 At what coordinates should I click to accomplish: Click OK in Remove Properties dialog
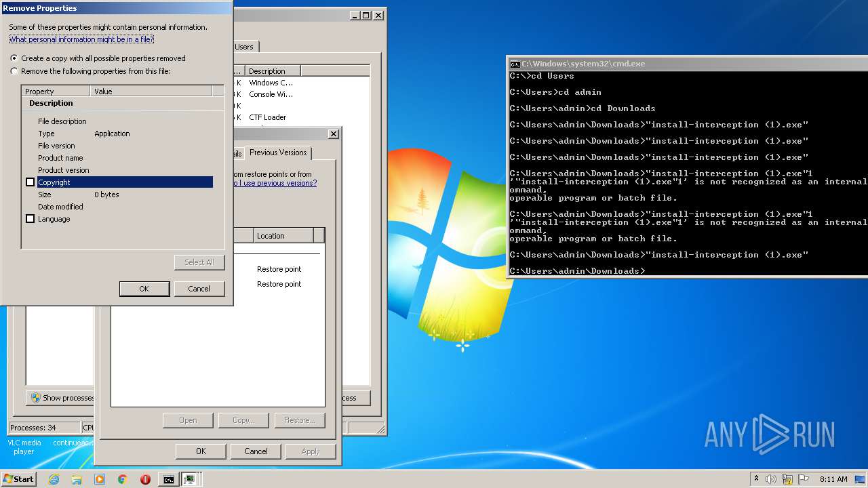144,289
